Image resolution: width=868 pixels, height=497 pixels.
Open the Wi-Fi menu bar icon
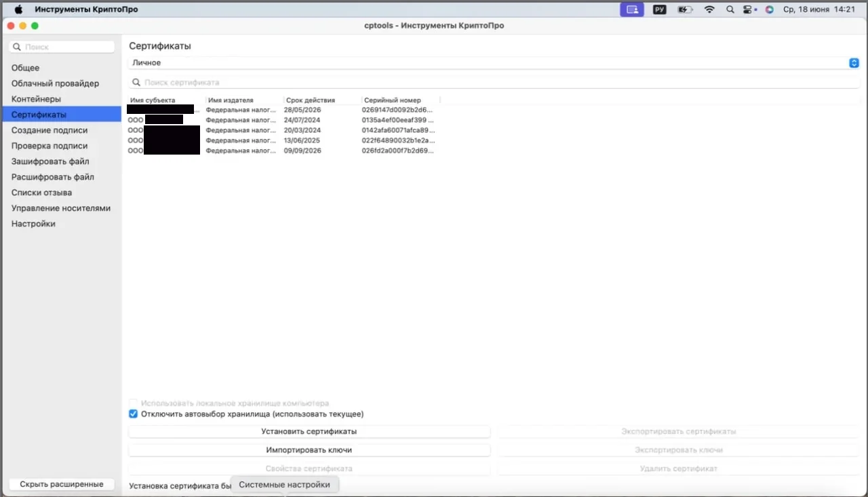(709, 9)
